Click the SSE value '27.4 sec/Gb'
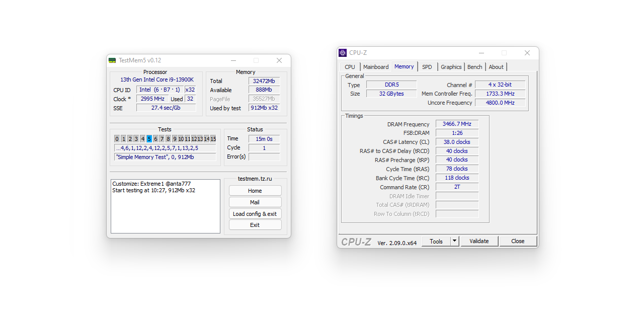Image resolution: width=644 pixels, height=312 pixels. (x=166, y=108)
